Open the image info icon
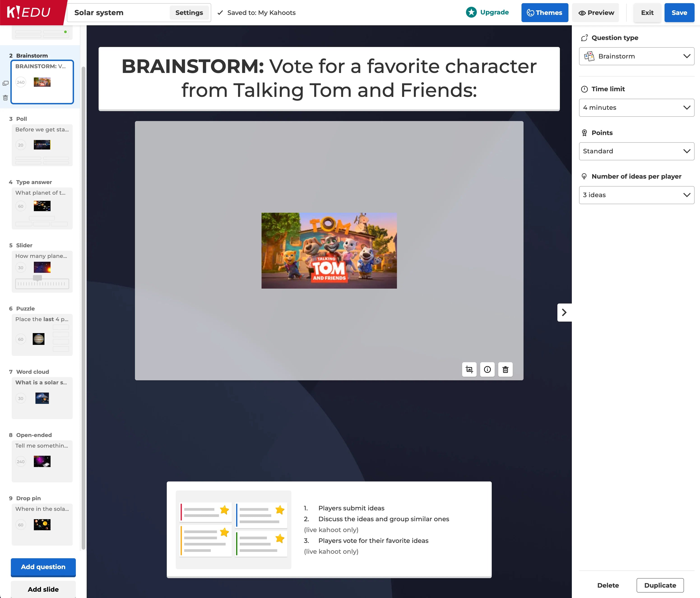 487,369
